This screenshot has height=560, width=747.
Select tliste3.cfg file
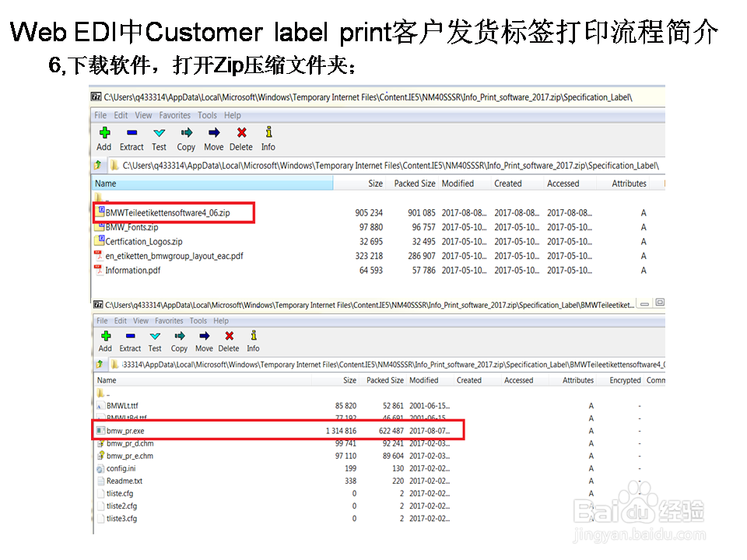(122, 518)
